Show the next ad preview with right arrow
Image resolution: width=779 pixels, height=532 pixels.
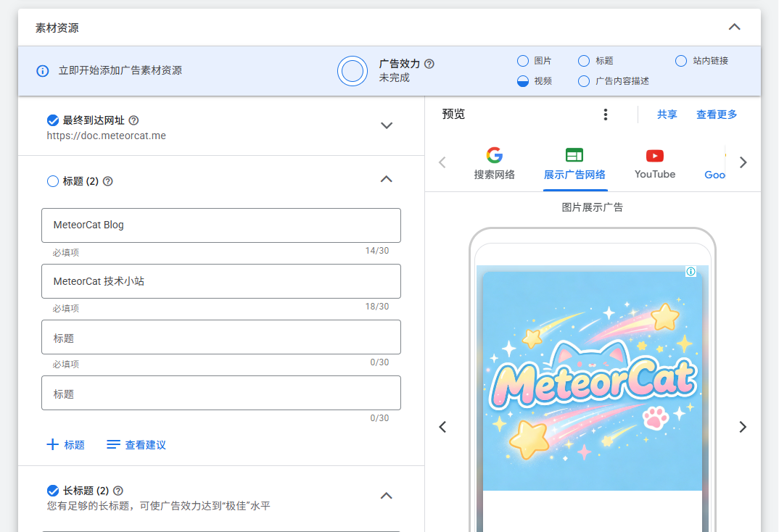point(743,427)
